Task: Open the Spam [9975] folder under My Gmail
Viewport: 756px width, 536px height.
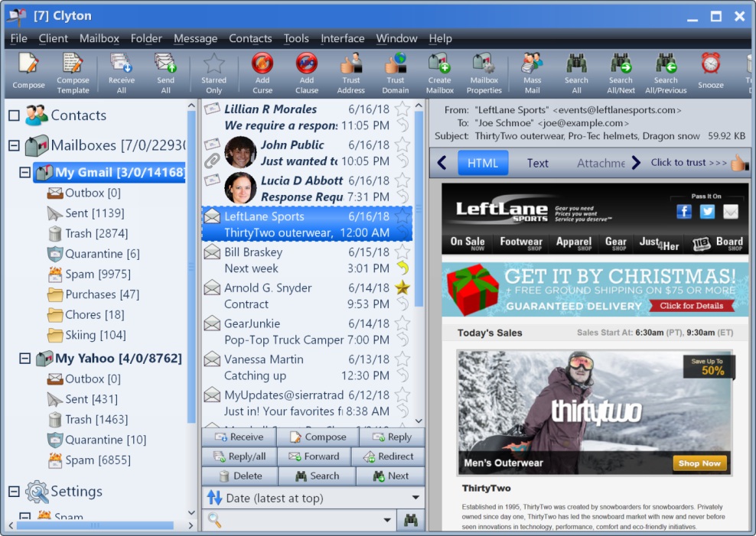Action: click(x=98, y=274)
